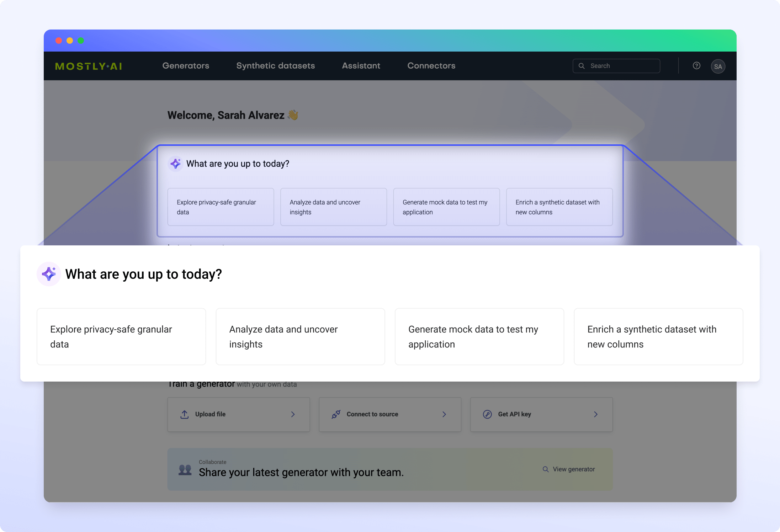Click the yellow minimize window dot

70,41
